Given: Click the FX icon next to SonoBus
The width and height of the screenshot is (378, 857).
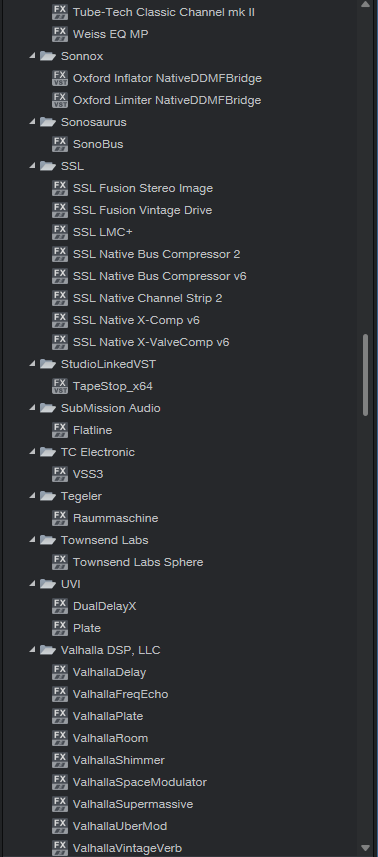Looking at the screenshot, I should click(x=60, y=144).
